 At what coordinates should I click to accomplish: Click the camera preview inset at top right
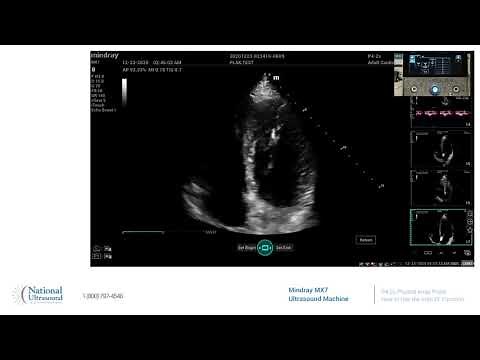pyautogui.click(x=432, y=74)
